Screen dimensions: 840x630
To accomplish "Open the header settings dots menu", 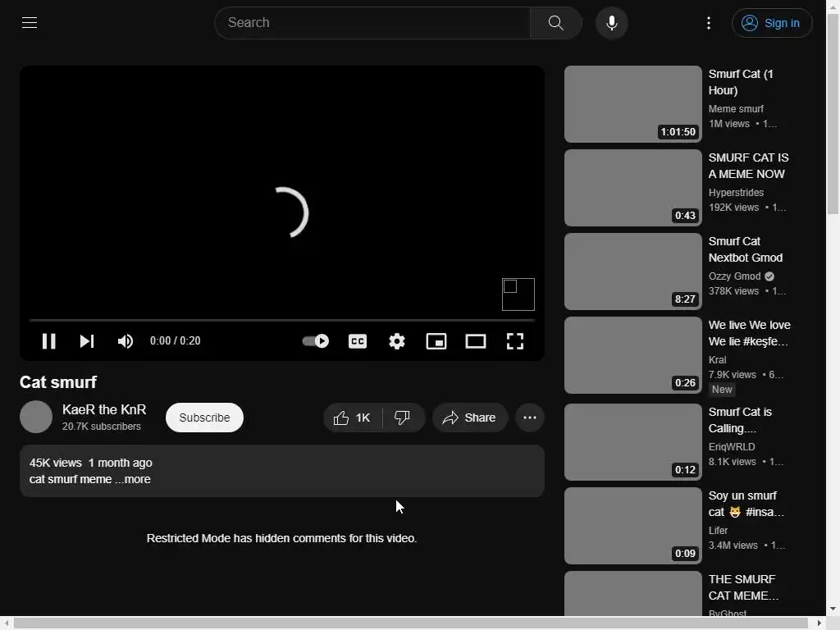I will pyautogui.click(x=709, y=23).
